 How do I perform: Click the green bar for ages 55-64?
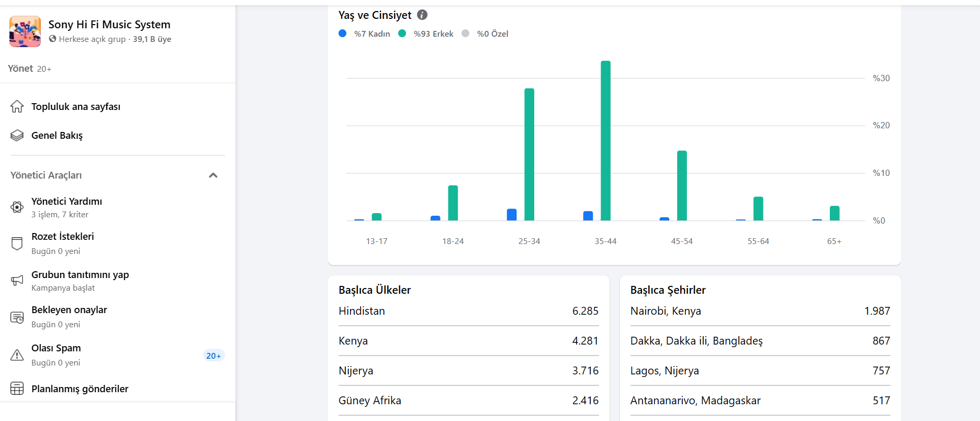pos(758,208)
